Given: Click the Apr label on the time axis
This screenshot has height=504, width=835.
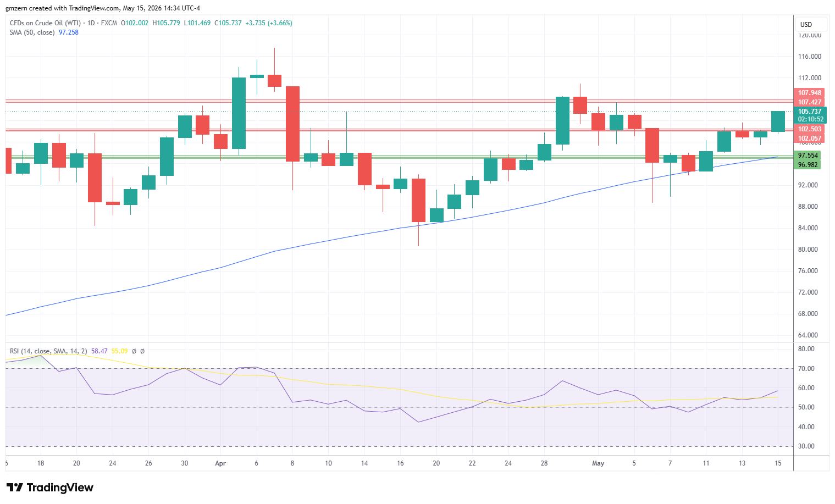Looking at the screenshot, I should pos(220,463).
